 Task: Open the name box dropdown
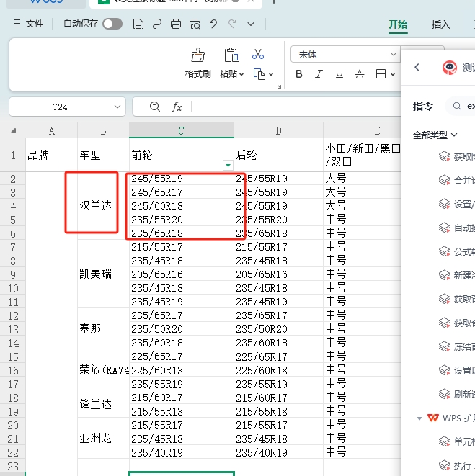(117, 107)
